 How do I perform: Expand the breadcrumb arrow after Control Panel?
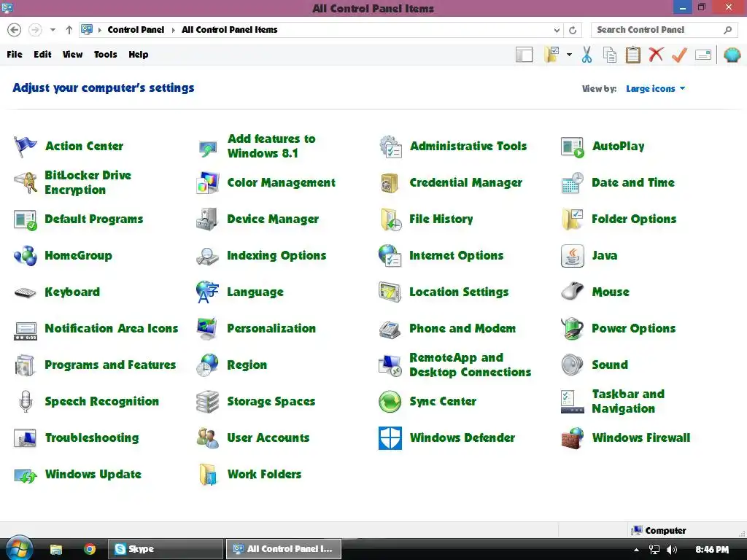click(x=174, y=29)
